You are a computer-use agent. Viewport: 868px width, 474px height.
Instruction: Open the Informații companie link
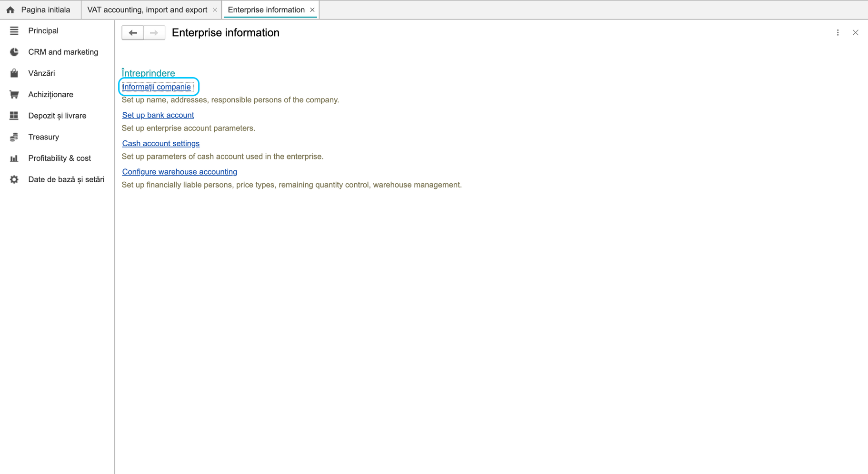point(157,87)
